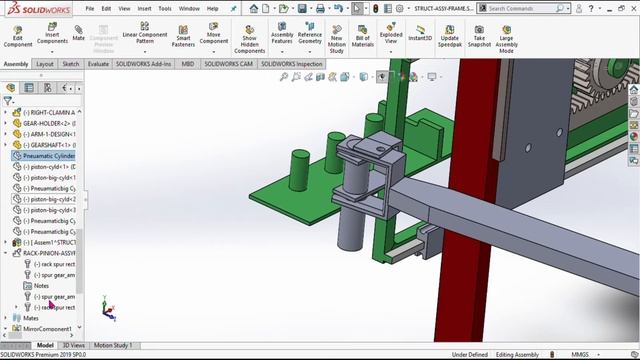The height and width of the screenshot is (360, 640).
Task: Open the Display Style cube dropdown
Action: tap(364, 76)
